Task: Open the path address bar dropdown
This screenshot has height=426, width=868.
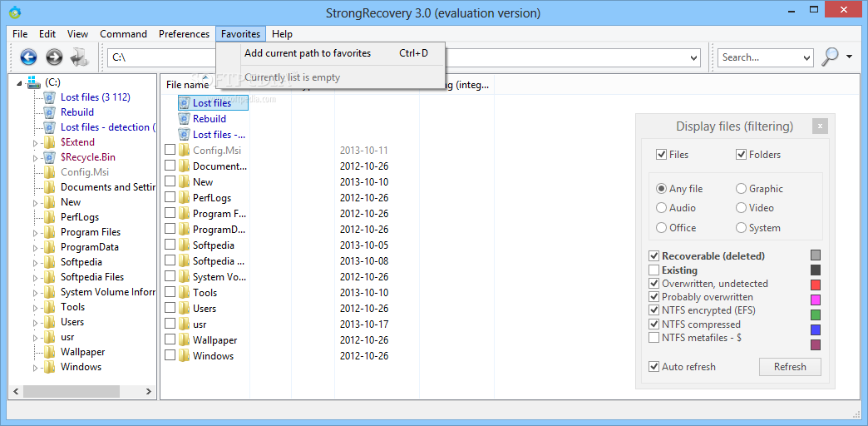Action: pos(694,57)
